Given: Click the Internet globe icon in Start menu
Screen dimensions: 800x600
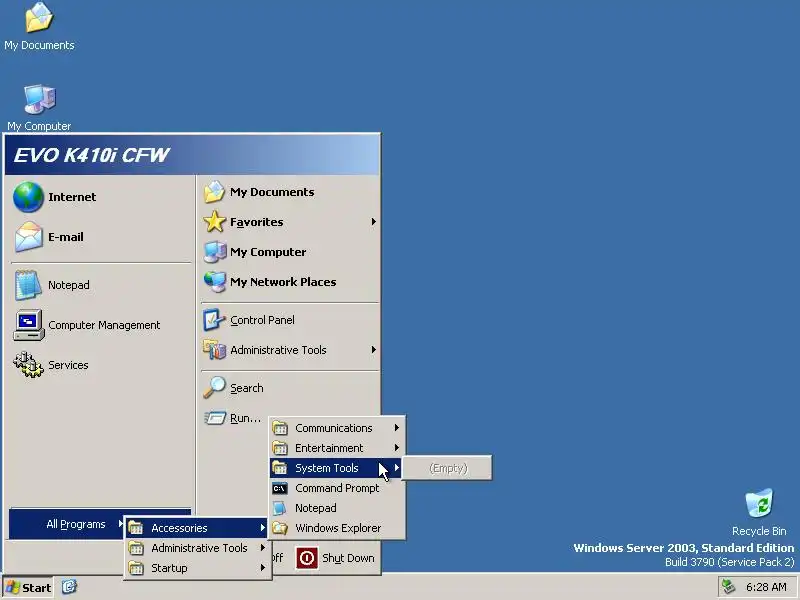Looking at the screenshot, I should coord(28,197).
